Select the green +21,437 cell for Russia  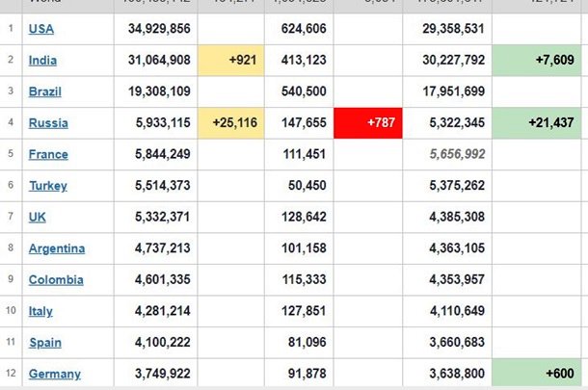539,123
